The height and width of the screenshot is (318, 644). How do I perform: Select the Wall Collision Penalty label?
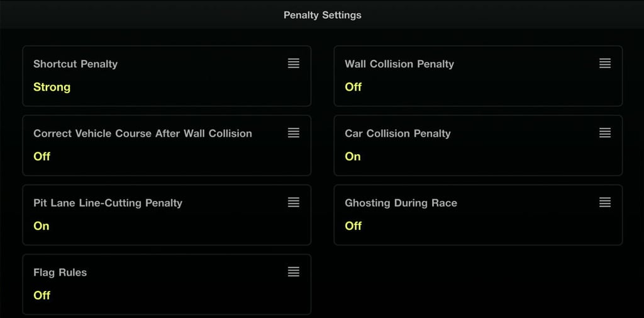399,64
